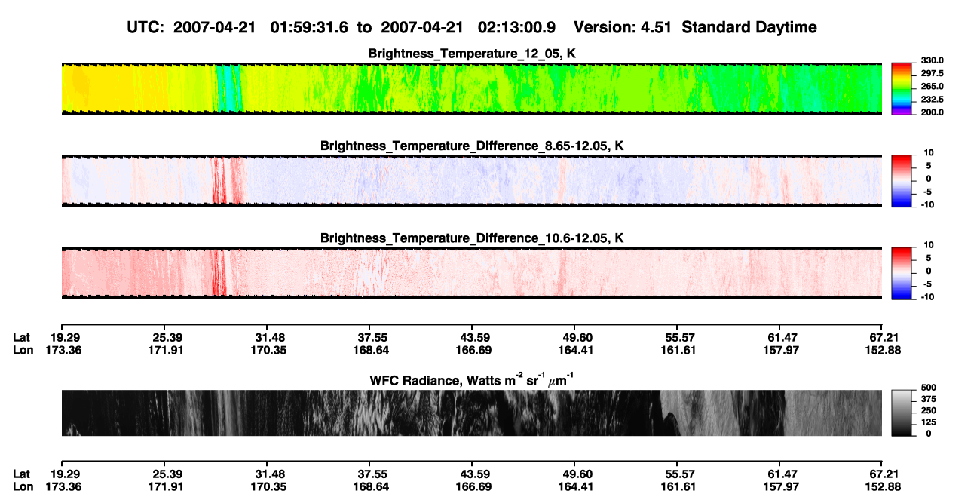
Task: Click the 10 tick on the 10.6-12.05 colorbar
Action: click(928, 245)
